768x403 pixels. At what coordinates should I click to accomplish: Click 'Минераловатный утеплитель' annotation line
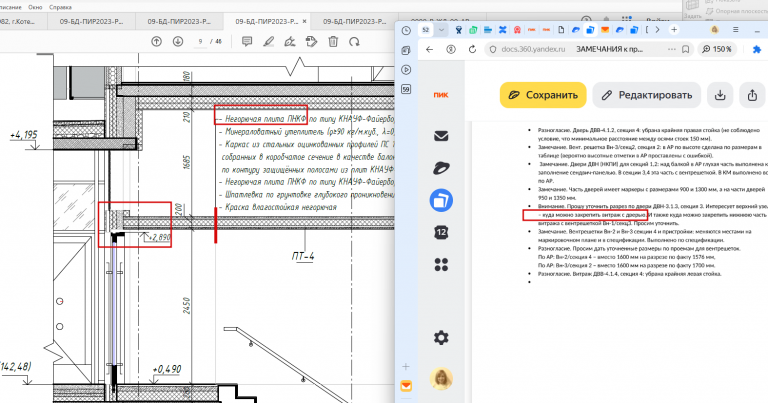click(274, 132)
